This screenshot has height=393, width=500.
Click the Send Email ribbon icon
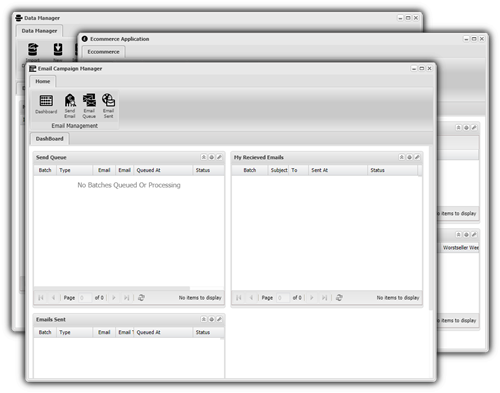tap(70, 106)
